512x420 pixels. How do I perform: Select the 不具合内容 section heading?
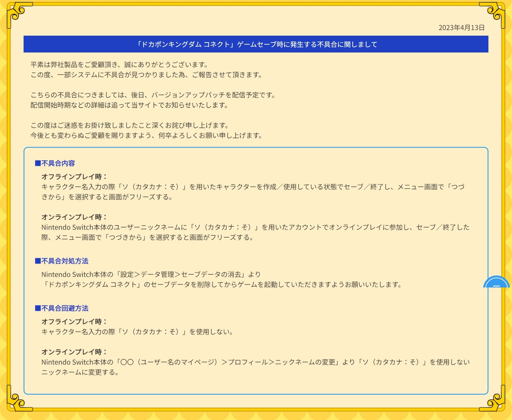click(x=58, y=163)
